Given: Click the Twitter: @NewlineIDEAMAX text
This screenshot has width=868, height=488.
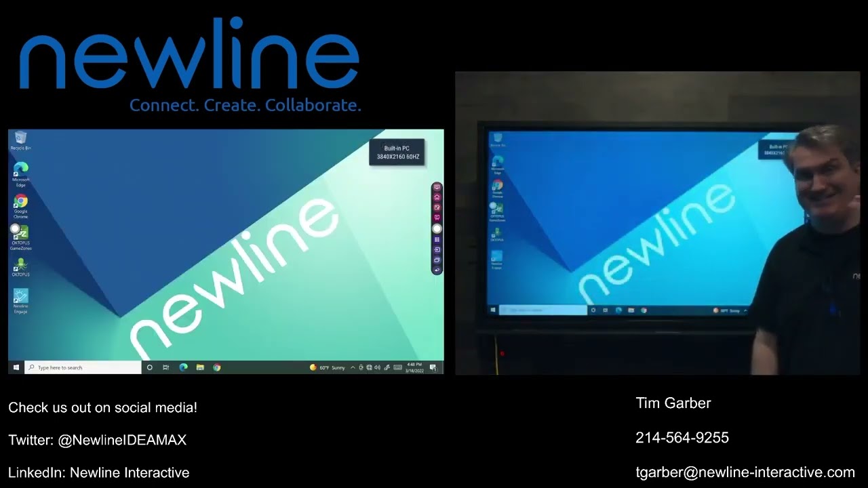Looking at the screenshot, I should pos(97,440).
